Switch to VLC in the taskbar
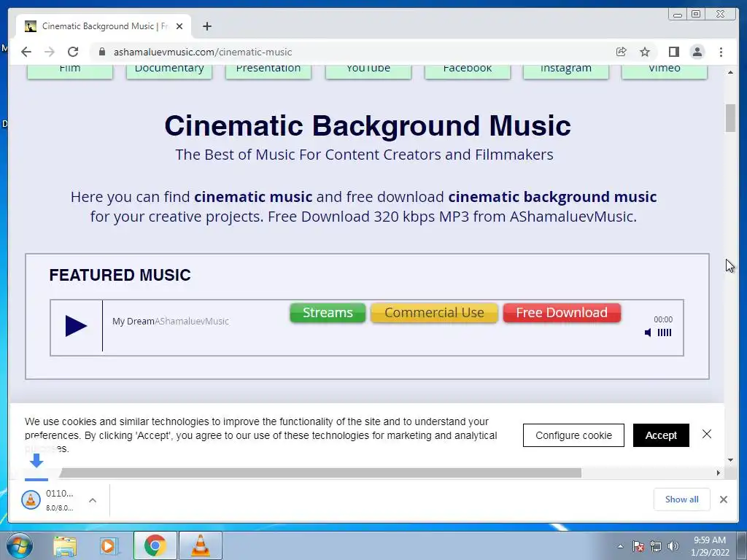747x560 pixels. click(x=201, y=545)
